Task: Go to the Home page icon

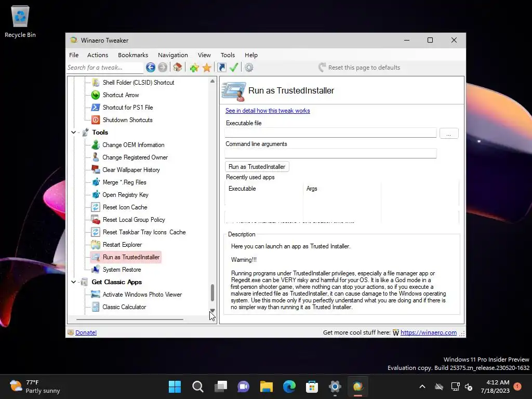Action: click(177, 67)
